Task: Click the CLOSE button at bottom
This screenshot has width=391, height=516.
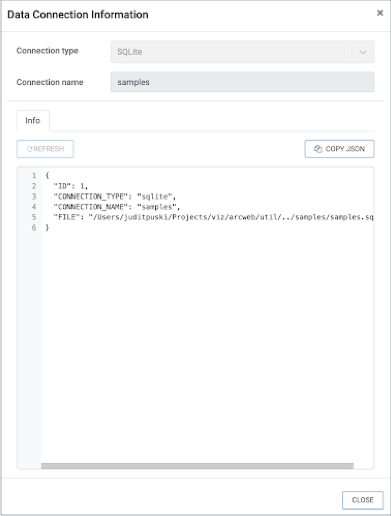Action: tap(363, 500)
